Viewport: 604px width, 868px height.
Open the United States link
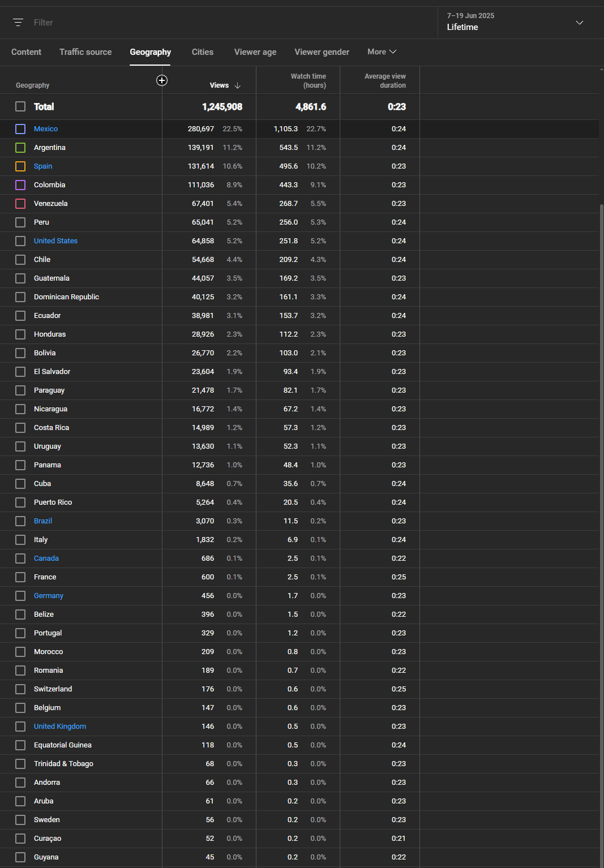point(55,241)
